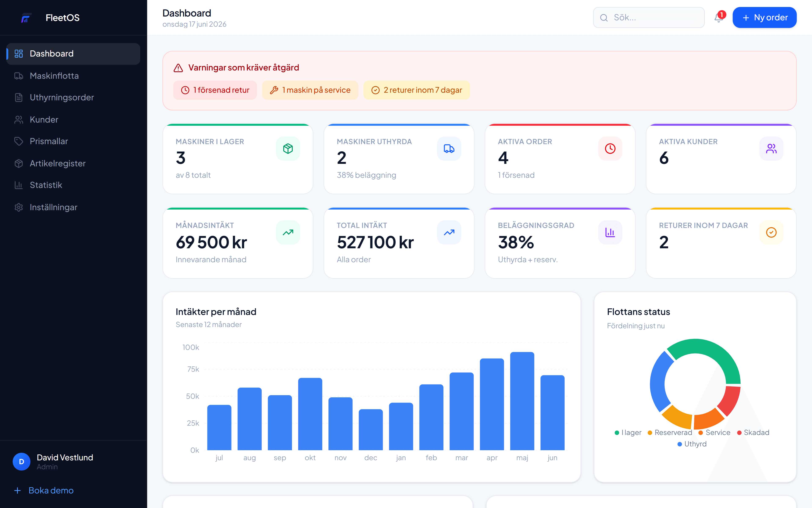Click the trend icon on Total intäkt card
Screen dimensions: 812x508
(x=449, y=232)
